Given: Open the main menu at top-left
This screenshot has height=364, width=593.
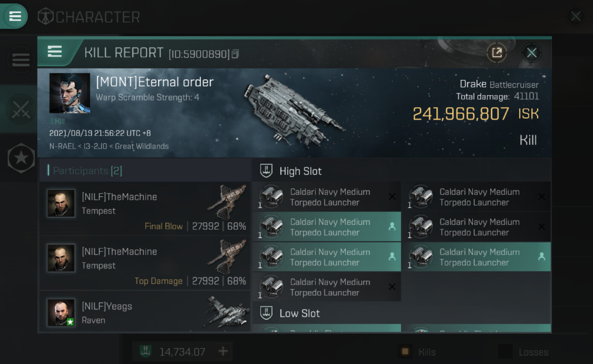Looking at the screenshot, I should [15, 16].
